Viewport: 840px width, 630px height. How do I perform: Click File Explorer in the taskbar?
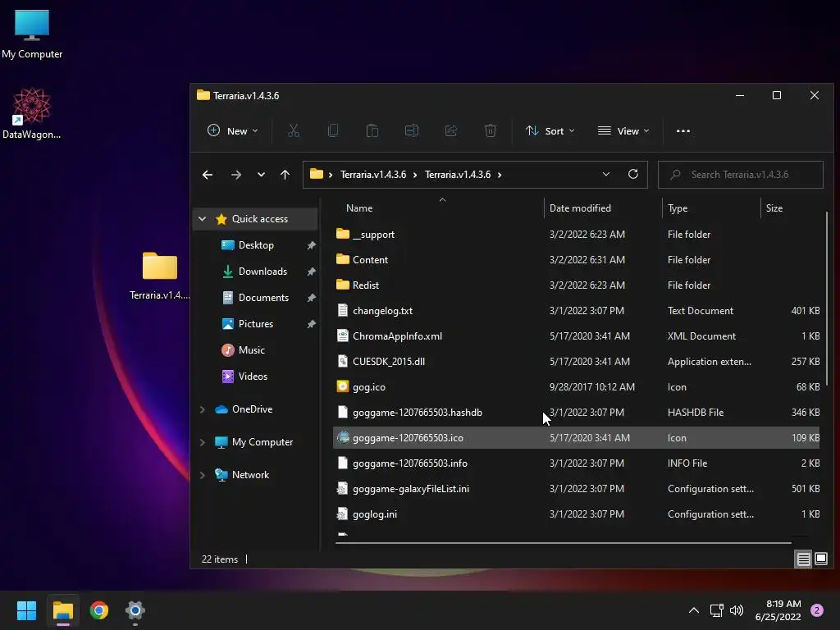(62, 610)
